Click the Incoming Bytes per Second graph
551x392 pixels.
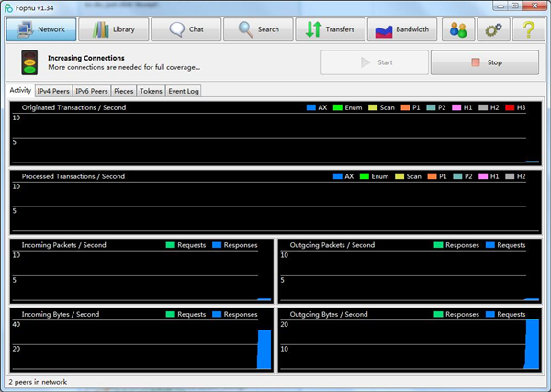141,344
